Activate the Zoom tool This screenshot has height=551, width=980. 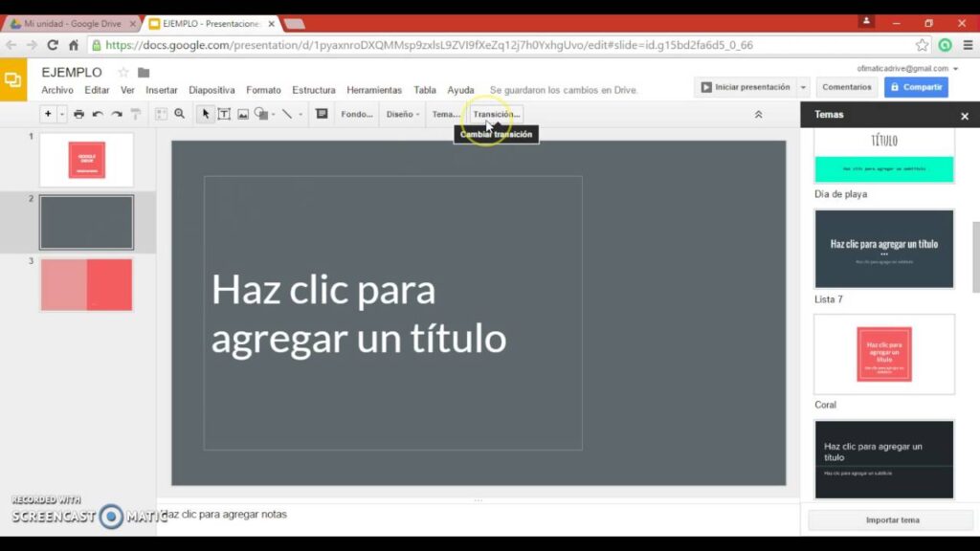coord(180,114)
